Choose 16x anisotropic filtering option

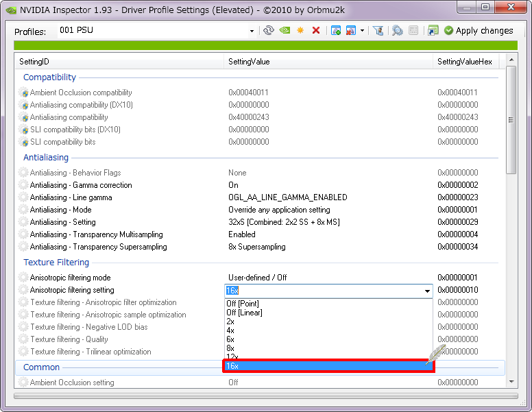tap(328, 366)
